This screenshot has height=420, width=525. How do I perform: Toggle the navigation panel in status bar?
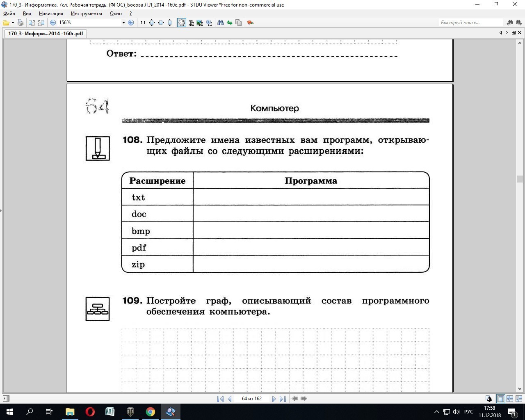coord(6,398)
